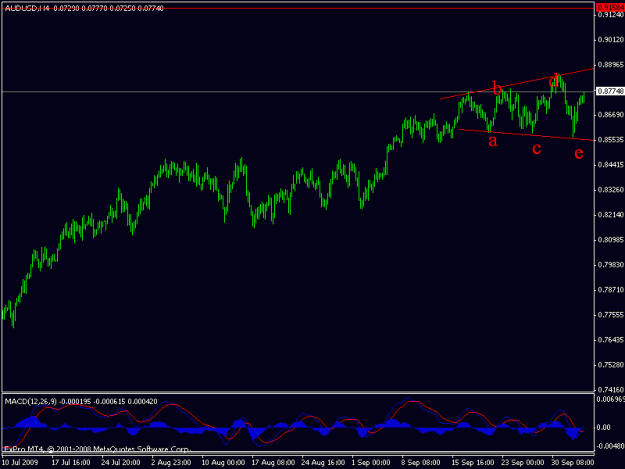
Task: Click time axis label 8 Sep 08:00
Action: [421, 462]
